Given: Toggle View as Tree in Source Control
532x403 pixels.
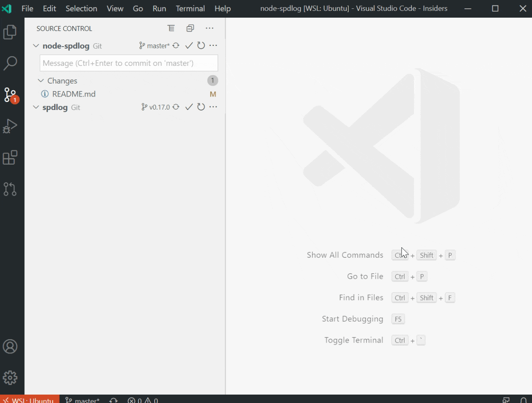Looking at the screenshot, I should pyautogui.click(x=171, y=28).
